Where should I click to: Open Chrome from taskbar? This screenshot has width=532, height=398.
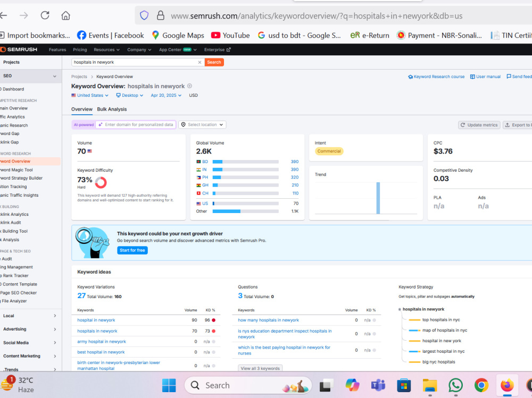coord(481,385)
